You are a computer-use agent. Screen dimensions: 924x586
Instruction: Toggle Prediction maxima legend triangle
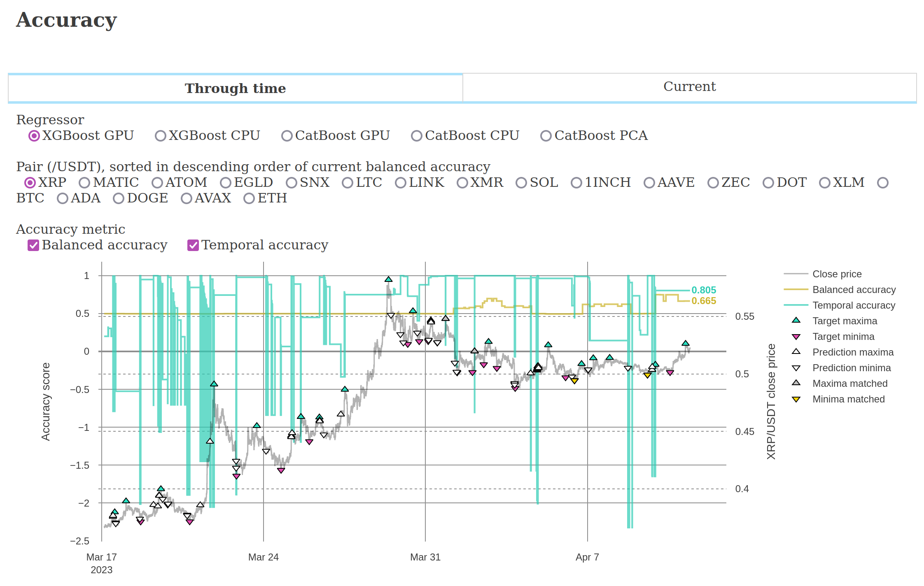796,352
